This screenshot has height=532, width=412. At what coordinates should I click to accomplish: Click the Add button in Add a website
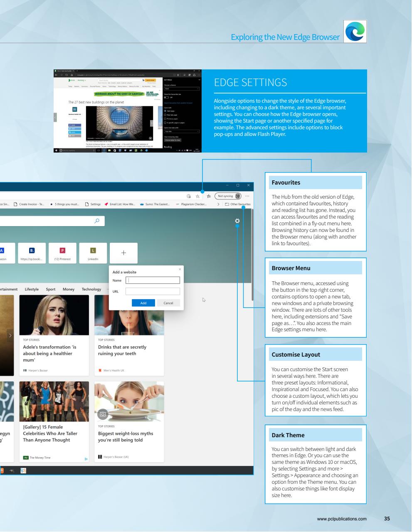click(143, 303)
